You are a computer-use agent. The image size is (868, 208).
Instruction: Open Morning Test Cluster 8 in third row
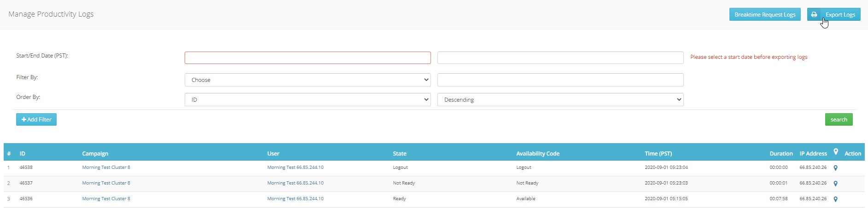[x=106, y=199]
